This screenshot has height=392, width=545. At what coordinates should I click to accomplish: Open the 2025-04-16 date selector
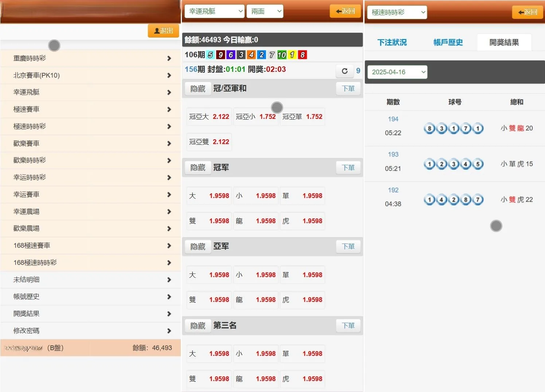tap(397, 72)
